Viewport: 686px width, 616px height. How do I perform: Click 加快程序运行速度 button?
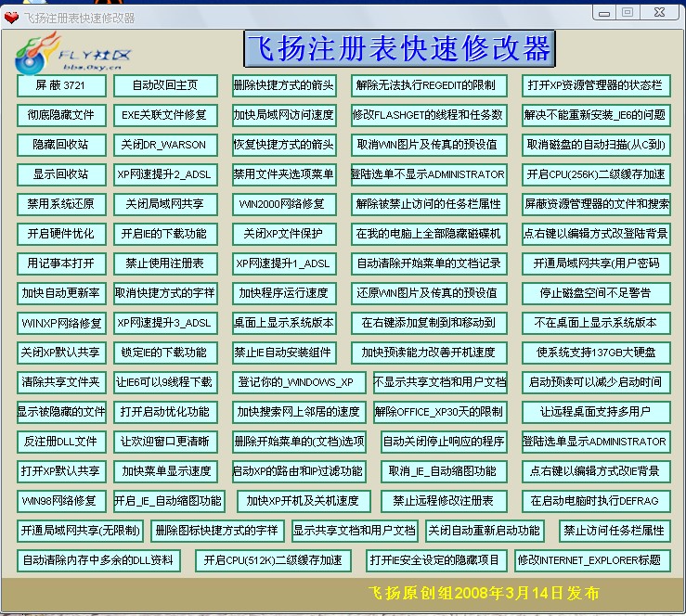click(x=284, y=293)
